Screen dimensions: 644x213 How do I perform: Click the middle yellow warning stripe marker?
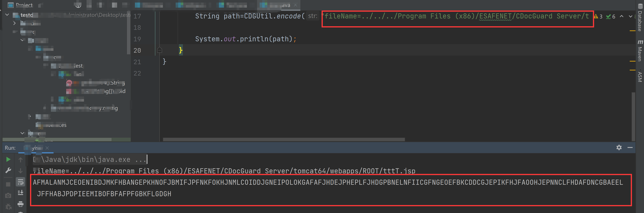click(632, 61)
